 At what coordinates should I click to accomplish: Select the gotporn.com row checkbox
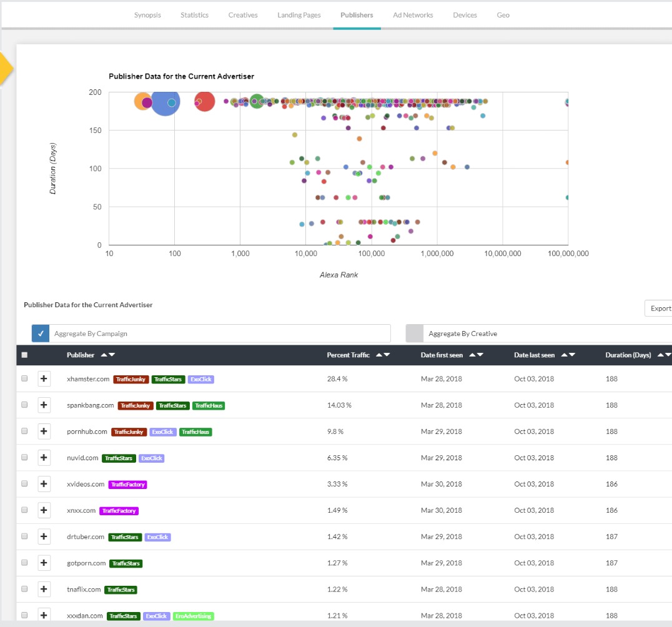24,563
